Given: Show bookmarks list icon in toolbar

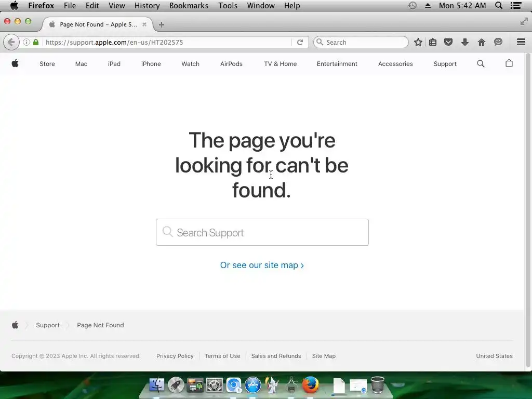Looking at the screenshot, I should click(433, 43).
